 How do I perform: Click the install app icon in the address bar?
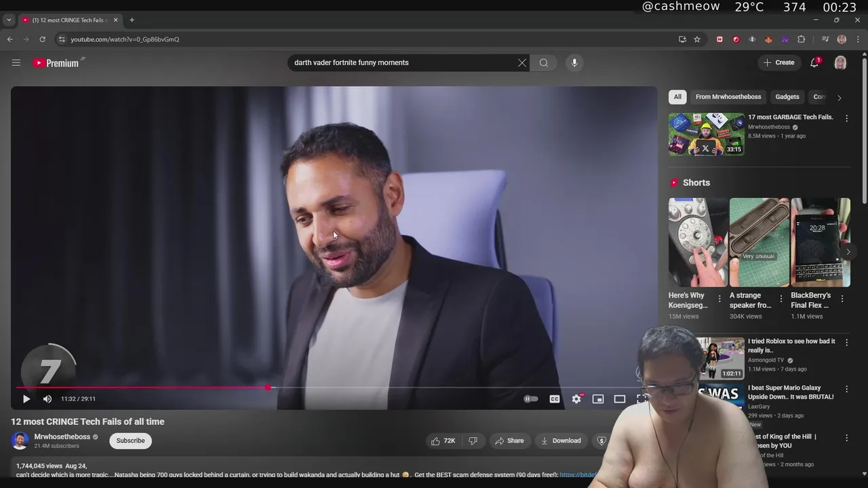click(682, 39)
